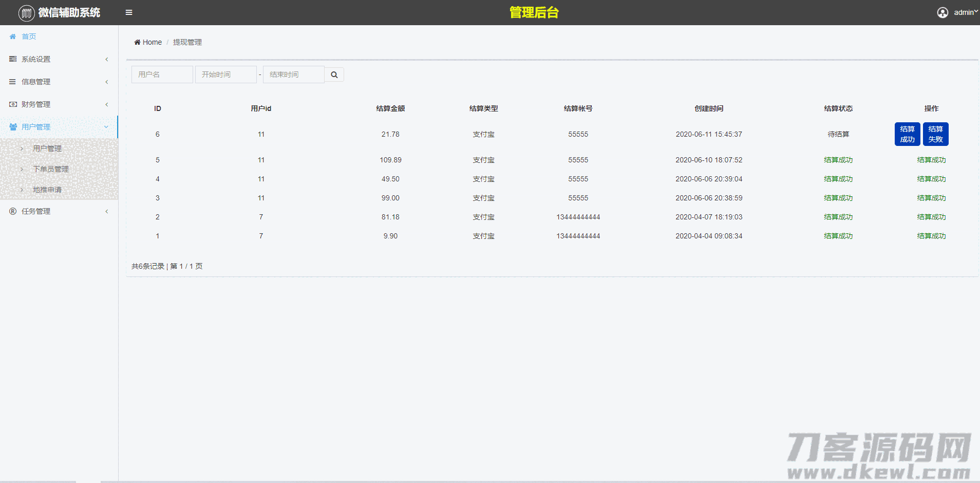Image resolution: width=980 pixels, height=483 pixels.
Task: Collapse the 用户管理 parent menu
Action: point(106,127)
